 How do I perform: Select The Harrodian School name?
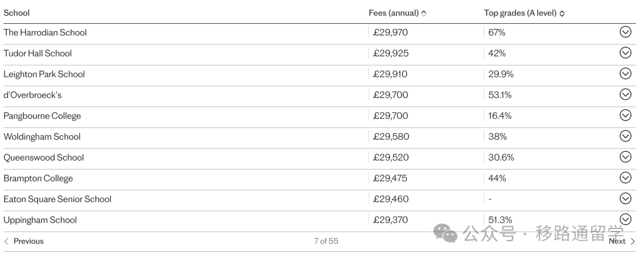[45, 32]
